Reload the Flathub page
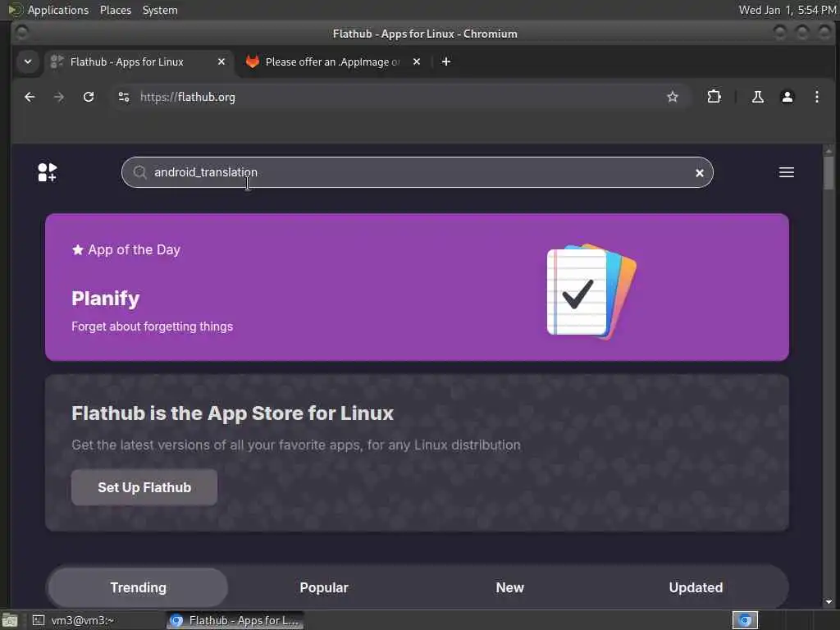840x630 pixels. pos(89,97)
